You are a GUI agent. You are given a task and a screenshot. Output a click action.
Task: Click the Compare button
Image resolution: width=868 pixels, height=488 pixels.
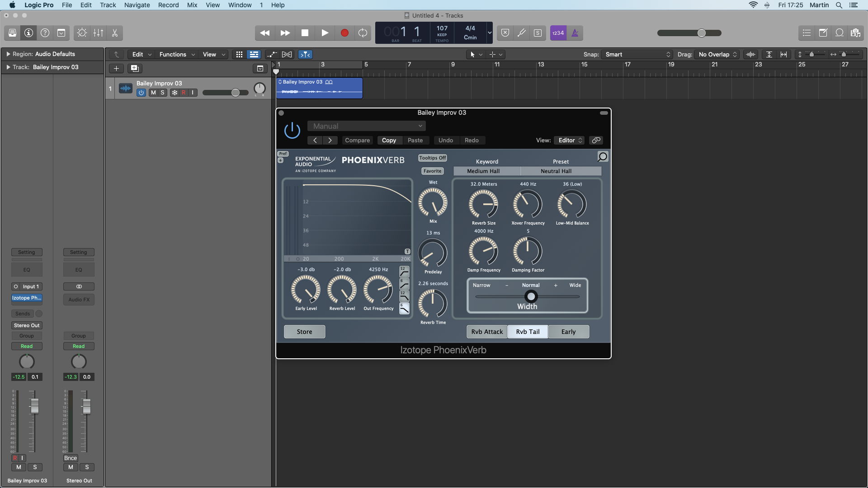357,140
